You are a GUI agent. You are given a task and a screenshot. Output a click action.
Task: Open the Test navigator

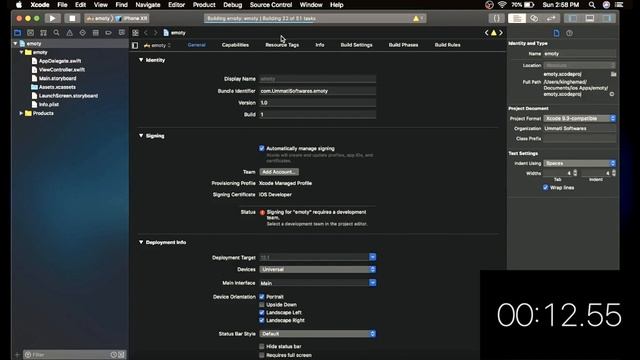point(82,33)
